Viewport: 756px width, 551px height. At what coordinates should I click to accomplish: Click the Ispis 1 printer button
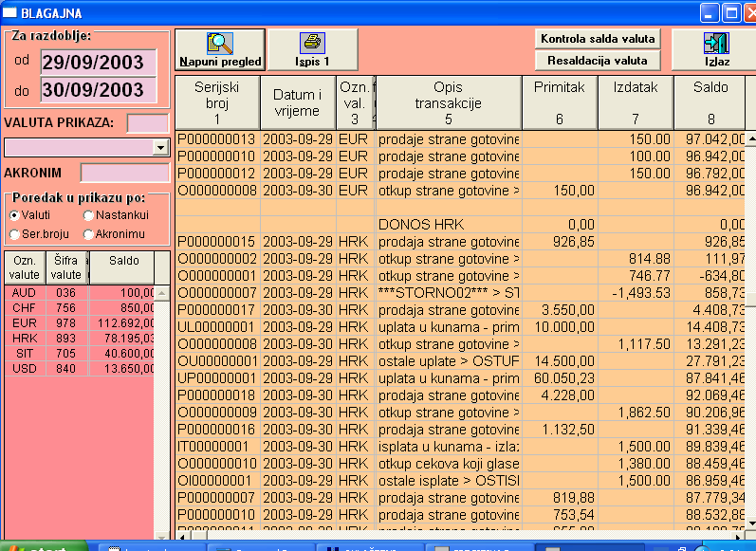coord(312,49)
